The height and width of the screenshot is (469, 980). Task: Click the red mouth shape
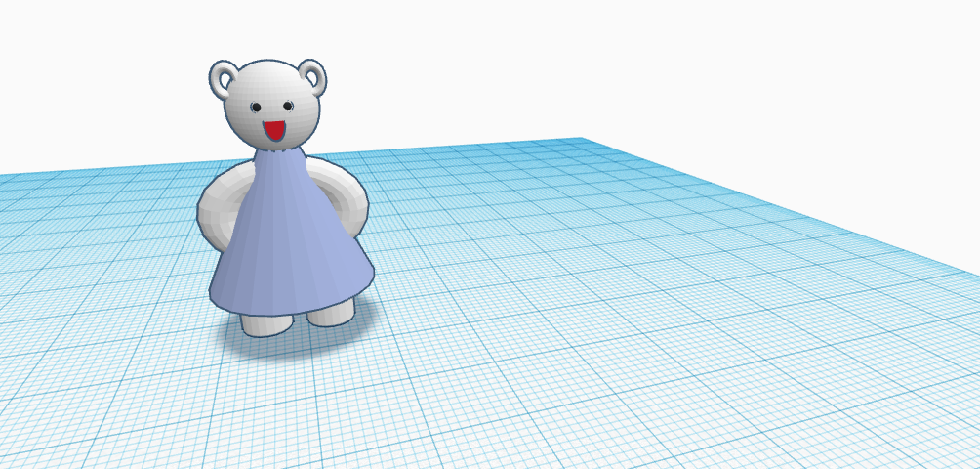pos(274,130)
